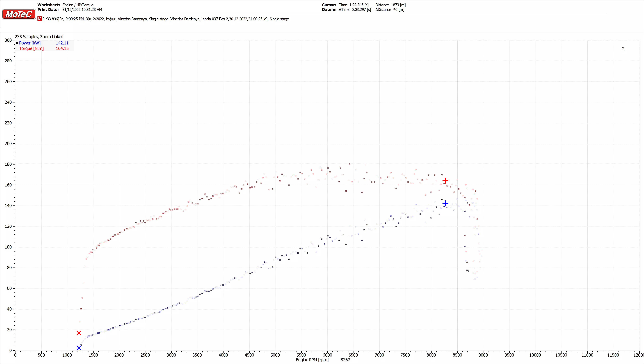Click the overlay number 2 label
Screen dimensions: 644x364
click(623, 49)
